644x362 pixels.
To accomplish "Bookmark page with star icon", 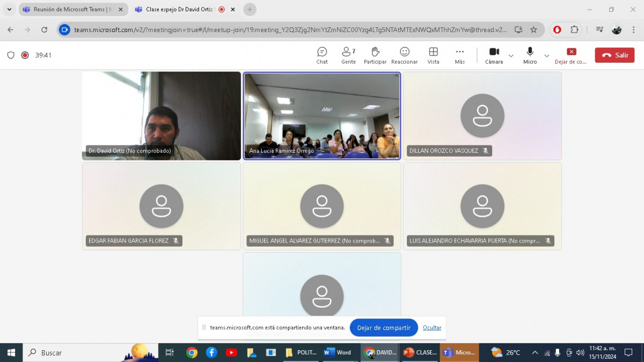I will [533, 30].
